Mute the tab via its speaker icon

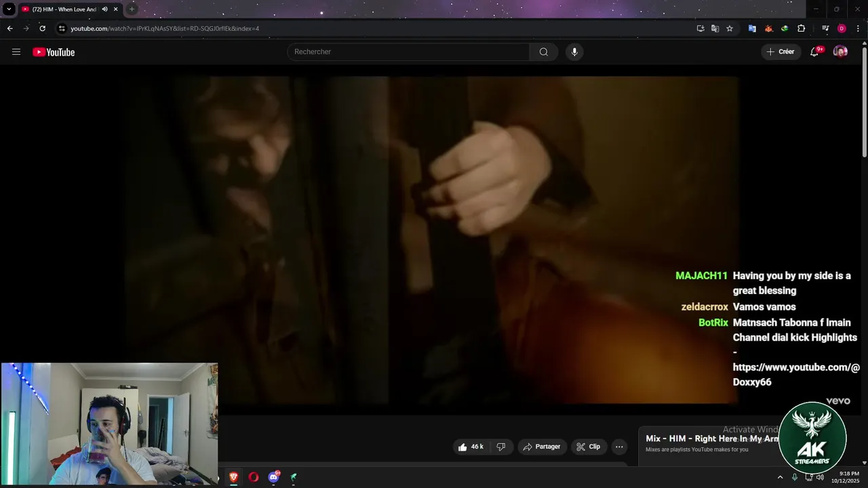[x=104, y=9]
